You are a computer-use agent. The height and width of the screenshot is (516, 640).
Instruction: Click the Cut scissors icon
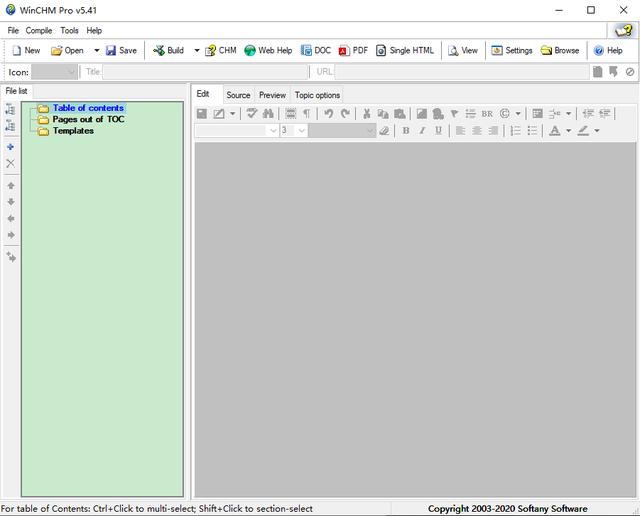click(x=367, y=113)
